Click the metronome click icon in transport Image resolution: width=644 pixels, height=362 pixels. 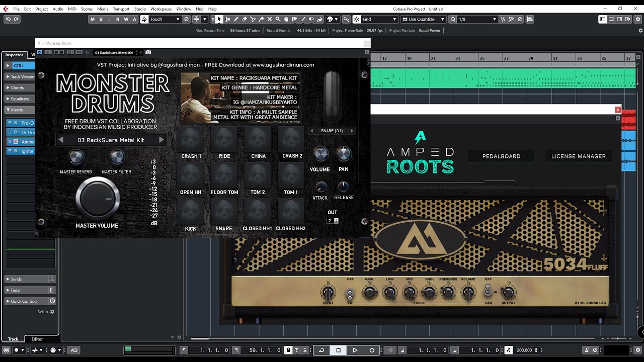click(587, 350)
